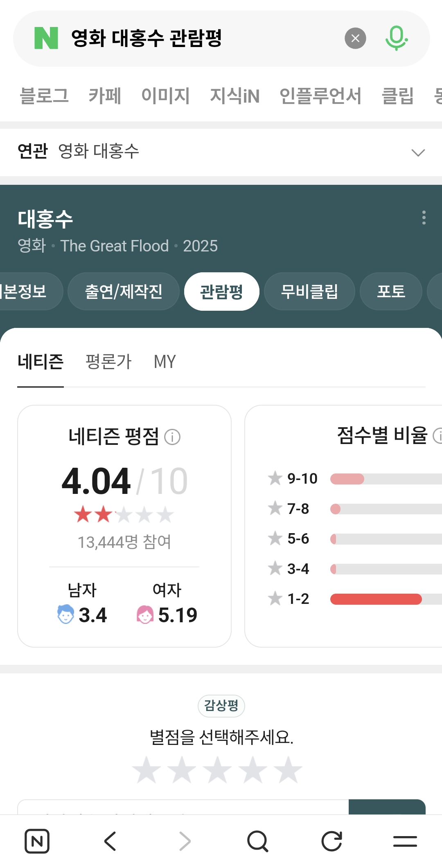Open the three-dot more options menu
The width and height of the screenshot is (442, 868).
424,218
